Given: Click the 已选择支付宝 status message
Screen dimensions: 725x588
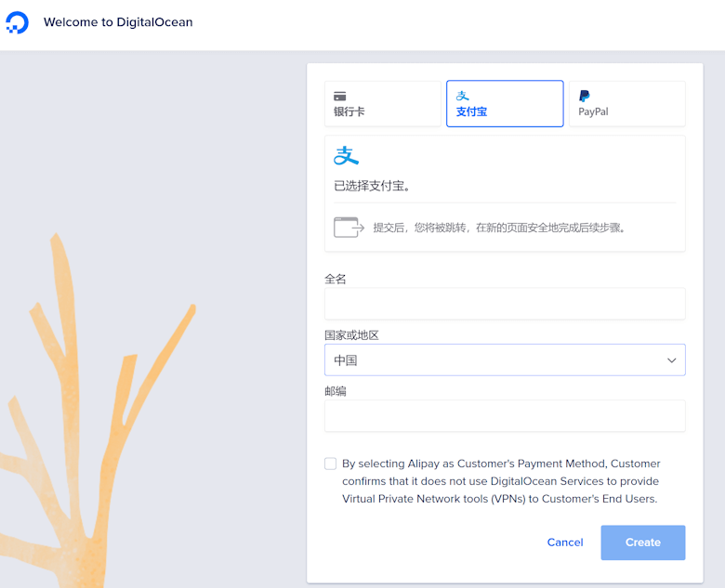Looking at the screenshot, I should click(373, 186).
